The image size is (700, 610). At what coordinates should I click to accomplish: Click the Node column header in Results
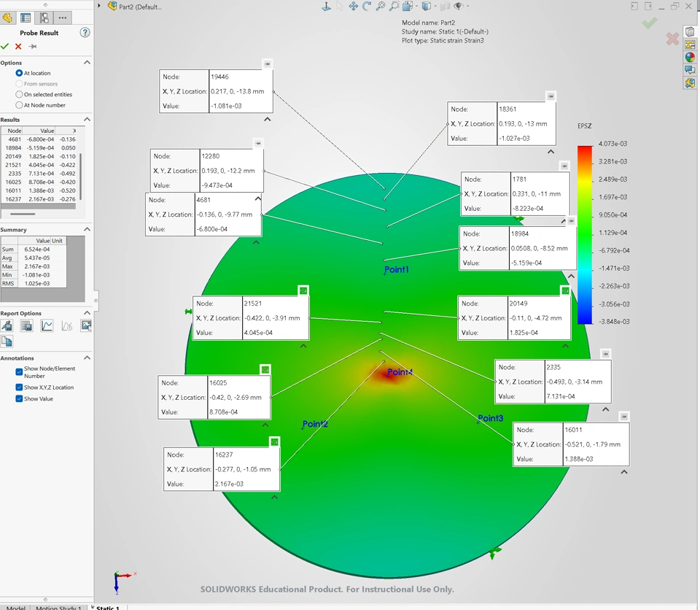[12, 131]
